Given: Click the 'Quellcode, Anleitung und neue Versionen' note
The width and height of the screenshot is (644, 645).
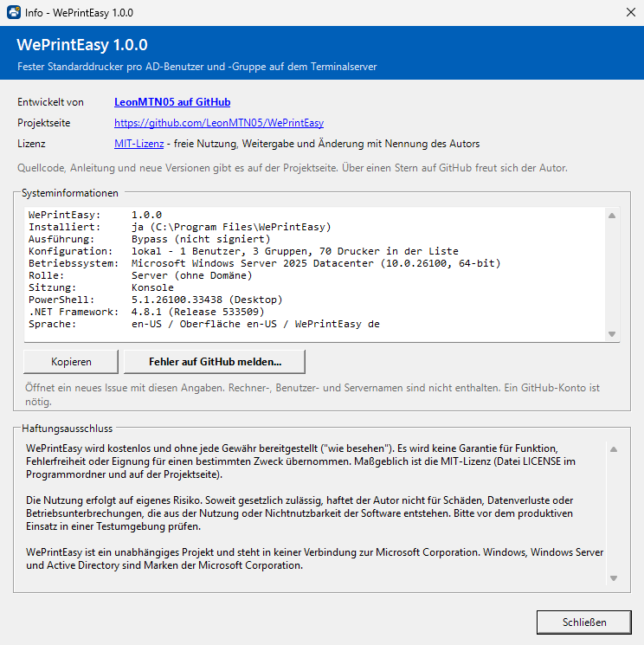Looking at the screenshot, I should click(x=293, y=168).
